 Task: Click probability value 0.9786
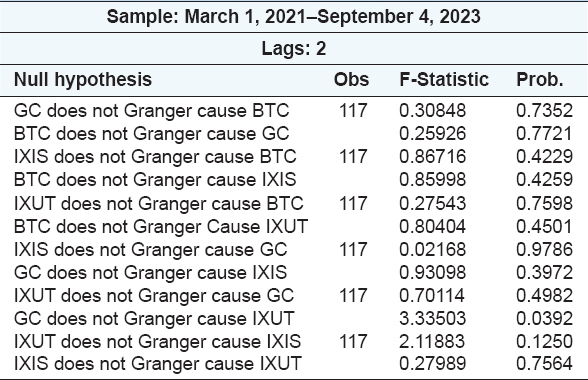pos(544,249)
